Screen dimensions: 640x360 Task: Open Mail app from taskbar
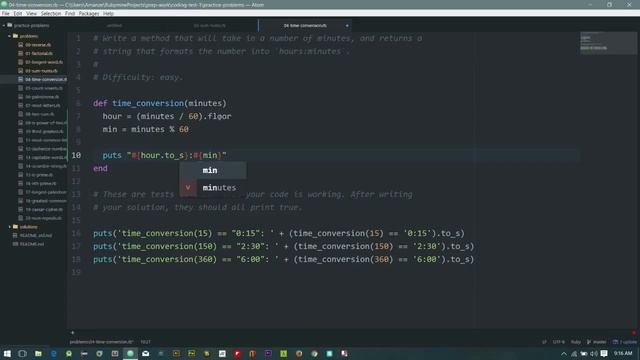145,353
